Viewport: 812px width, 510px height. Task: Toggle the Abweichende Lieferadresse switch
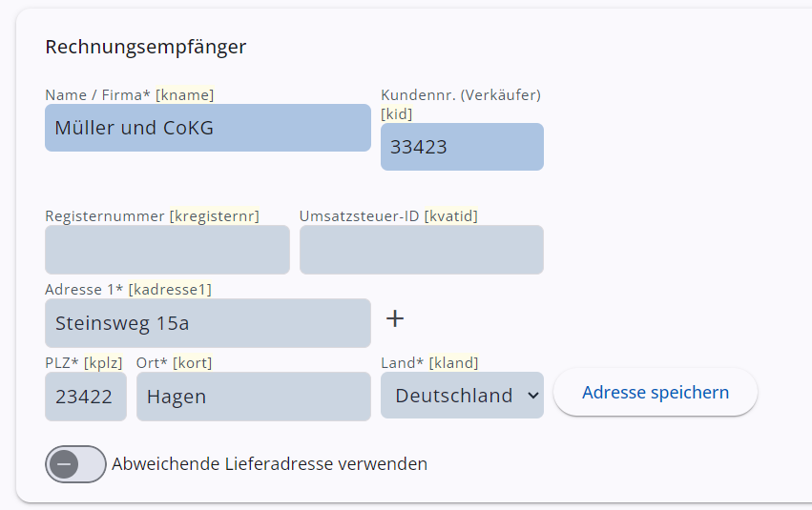tap(75, 464)
